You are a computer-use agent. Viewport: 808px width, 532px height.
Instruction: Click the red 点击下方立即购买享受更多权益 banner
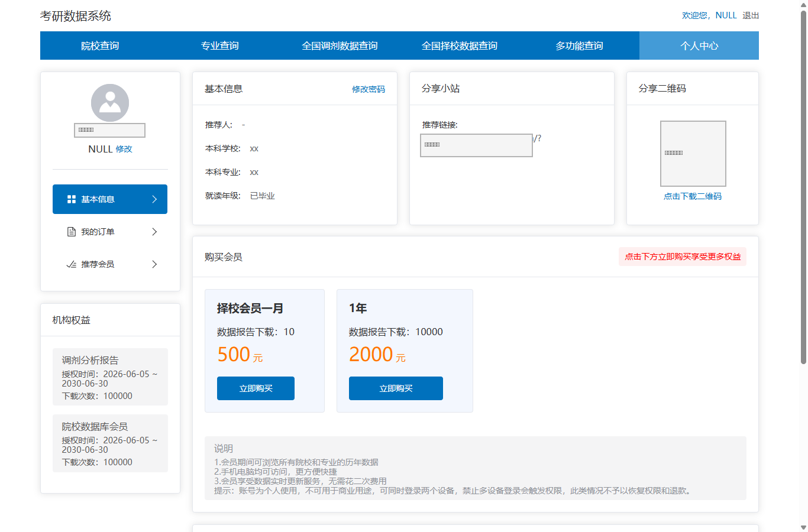pyautogui.click(x=683, y=257)
